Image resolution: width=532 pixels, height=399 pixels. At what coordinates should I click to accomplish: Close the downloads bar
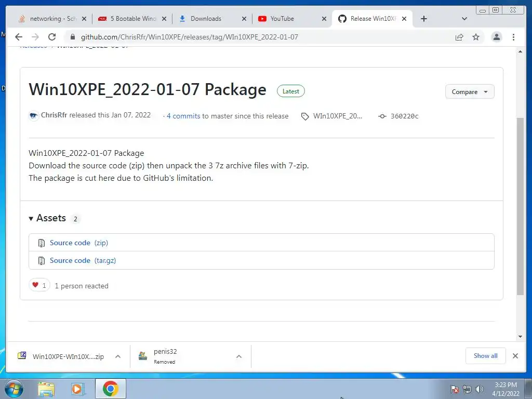point(515,356)
